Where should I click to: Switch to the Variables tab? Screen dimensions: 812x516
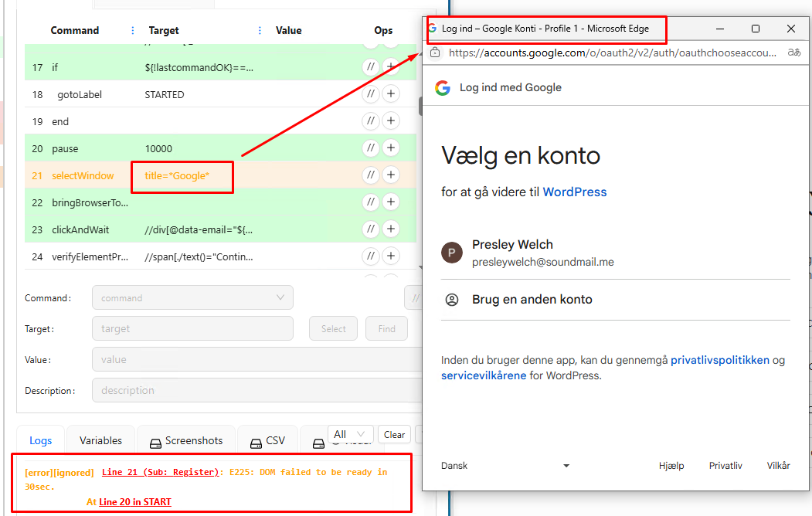[x=100, y=440]
